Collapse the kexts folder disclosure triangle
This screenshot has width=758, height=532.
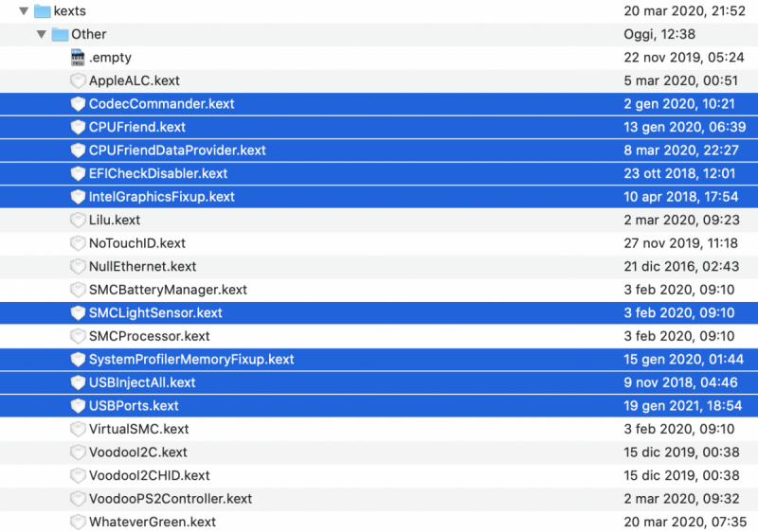click(24, 10)
